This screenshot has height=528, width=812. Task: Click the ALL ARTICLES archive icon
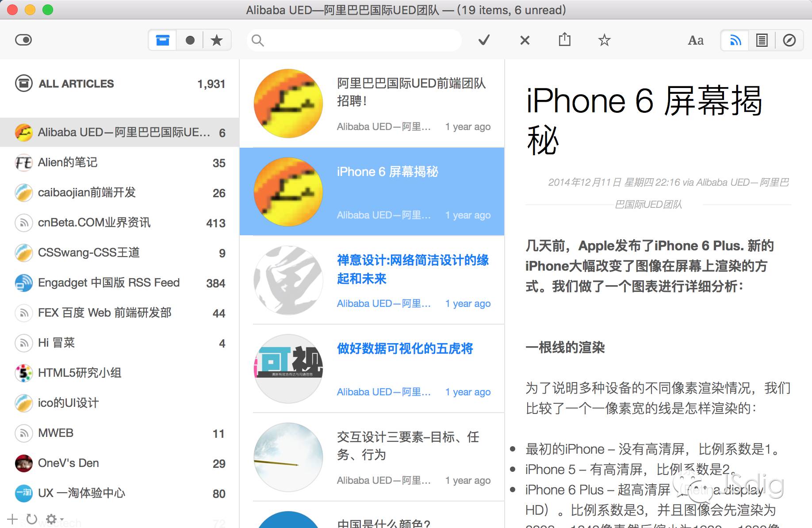(23, 83)
